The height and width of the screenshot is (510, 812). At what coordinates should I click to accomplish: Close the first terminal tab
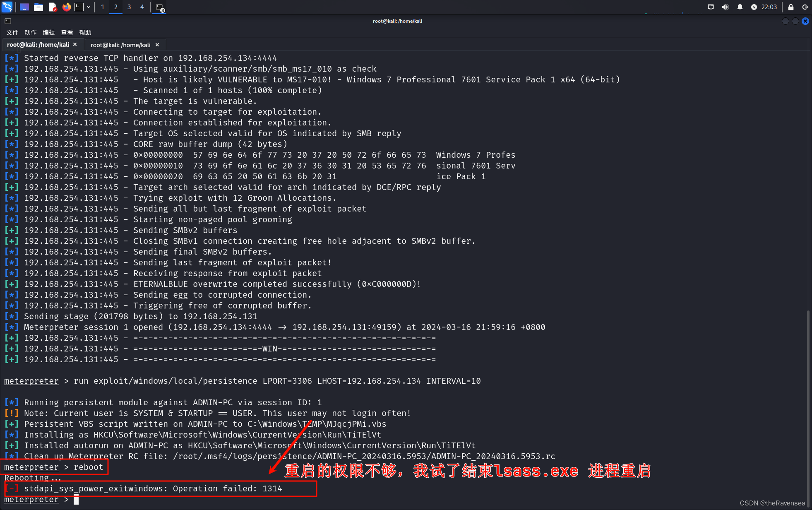tap(75, 44)
